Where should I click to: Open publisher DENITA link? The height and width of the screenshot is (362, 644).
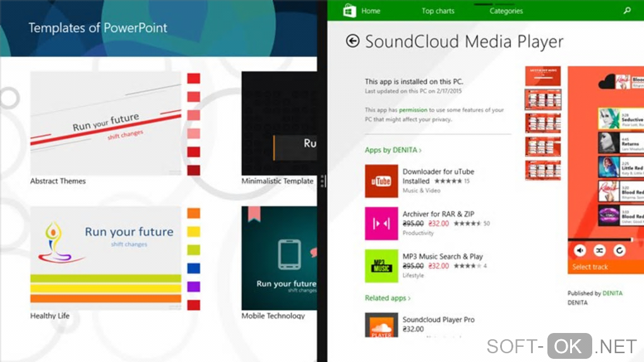(612, 293)
